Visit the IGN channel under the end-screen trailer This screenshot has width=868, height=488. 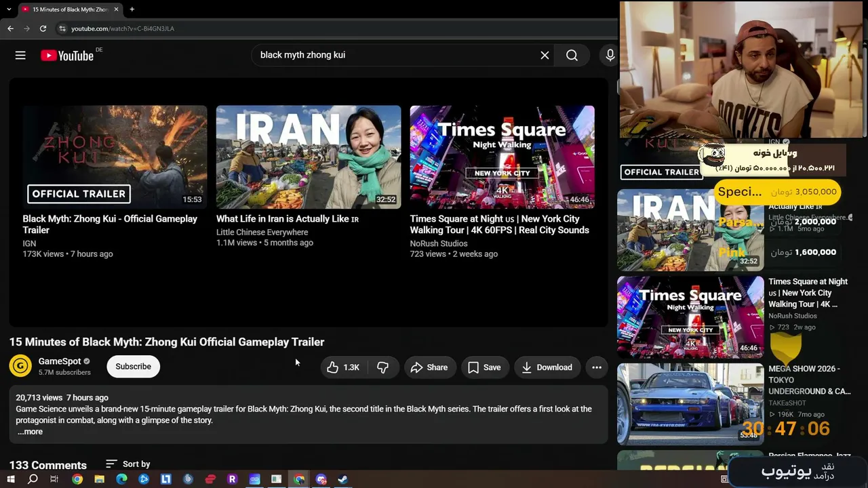pos(29,243)
